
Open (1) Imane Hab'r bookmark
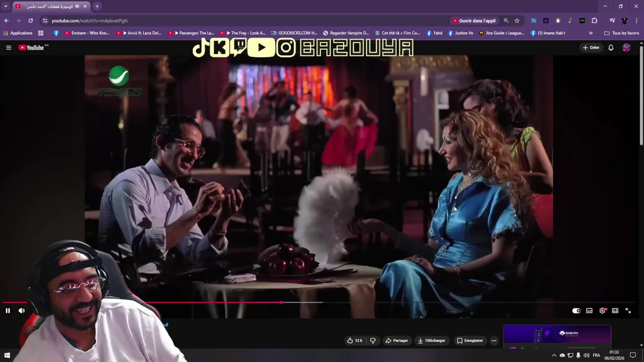tap(548, 33)
